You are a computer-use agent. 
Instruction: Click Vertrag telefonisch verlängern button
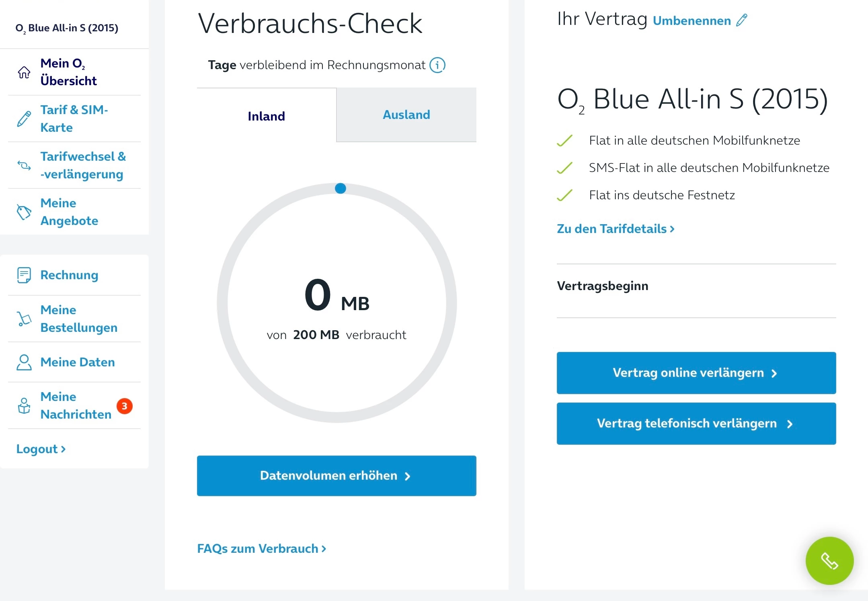click(696, 423)
